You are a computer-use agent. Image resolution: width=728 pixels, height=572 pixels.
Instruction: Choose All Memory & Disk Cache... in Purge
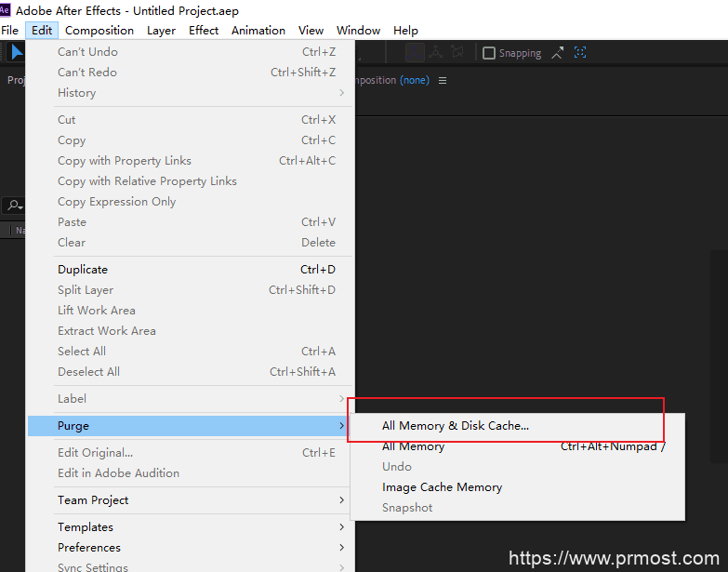point(518,426)
